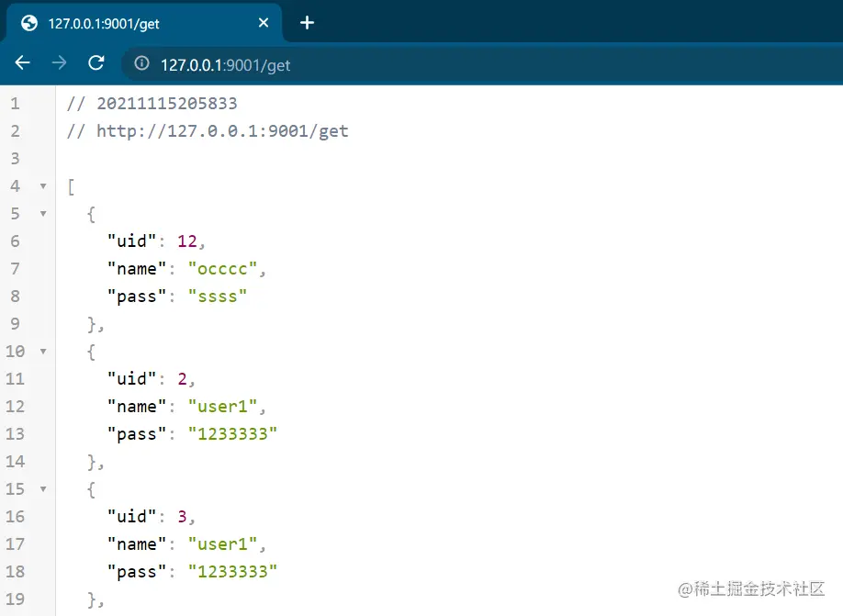
Task: Click line number 19 in the gutter
Action: point(15,599)
